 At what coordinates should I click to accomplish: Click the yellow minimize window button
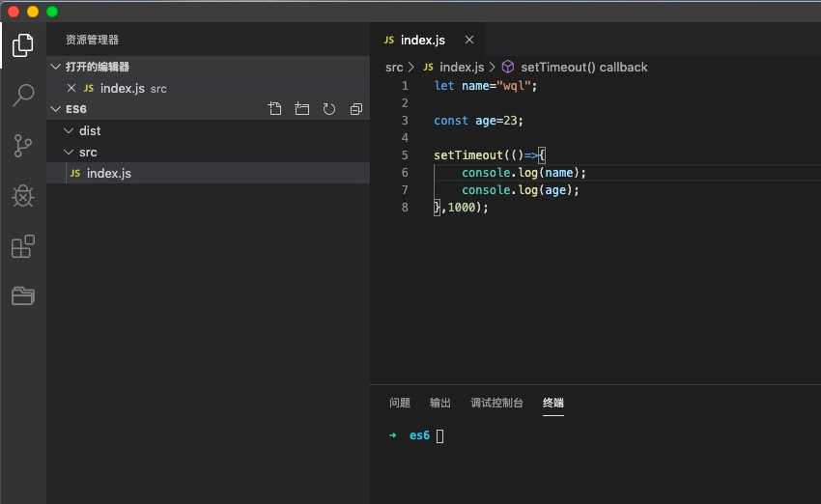[33, 12]
